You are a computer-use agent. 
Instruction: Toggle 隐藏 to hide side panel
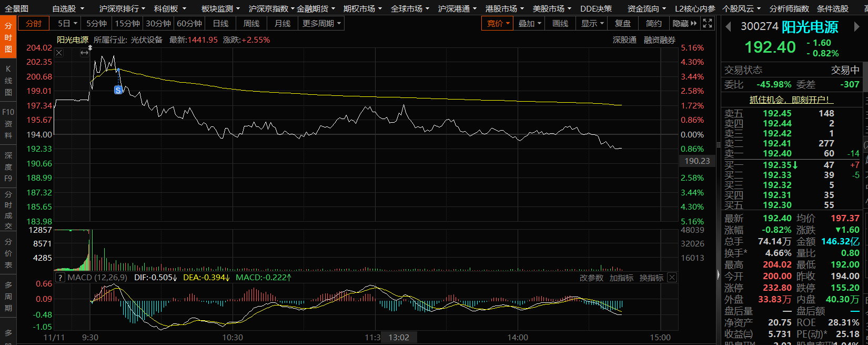click(x=684, y=24)
